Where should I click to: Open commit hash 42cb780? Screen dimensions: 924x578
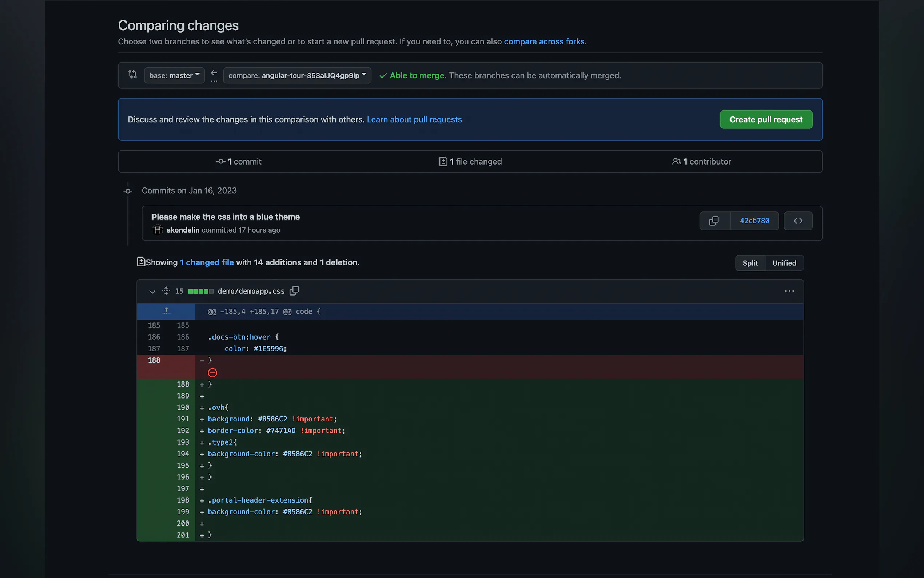(x=754, y=221)
